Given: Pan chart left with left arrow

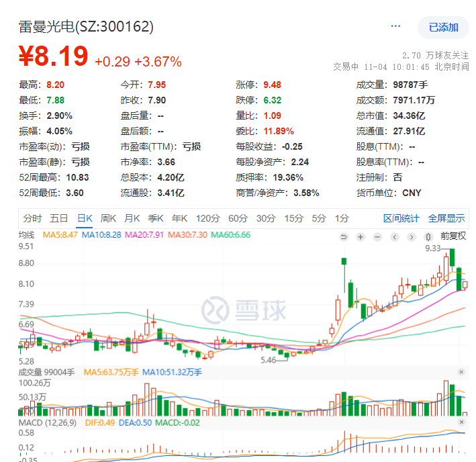Looking at the screenshot, I should tap(394, 237).
